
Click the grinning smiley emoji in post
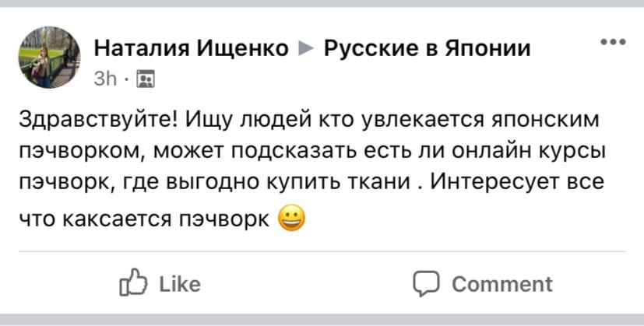[x=291, y=219]
